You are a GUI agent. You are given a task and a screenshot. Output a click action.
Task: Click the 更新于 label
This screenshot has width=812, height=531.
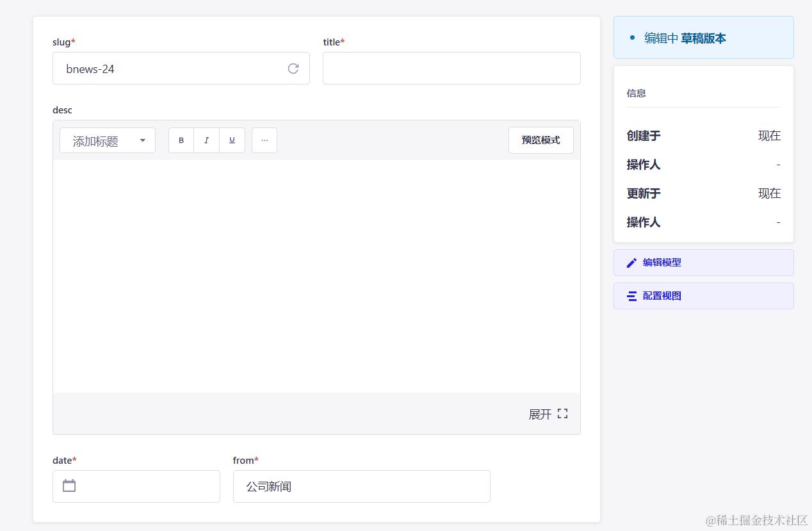[x=644, y=193]
